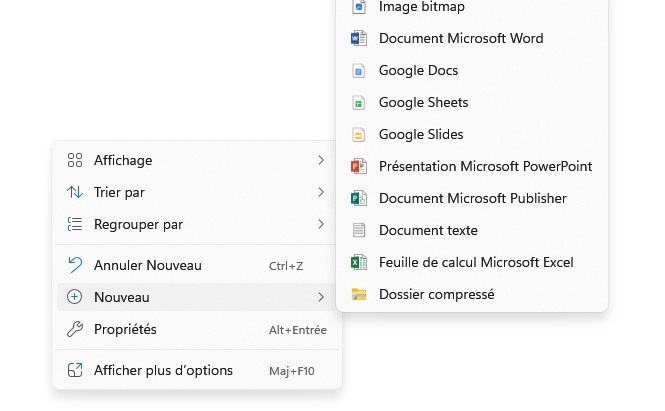665x411 pixels.
Task: Click the Excel spreadsheet icon
Action: tap(359, 263)
